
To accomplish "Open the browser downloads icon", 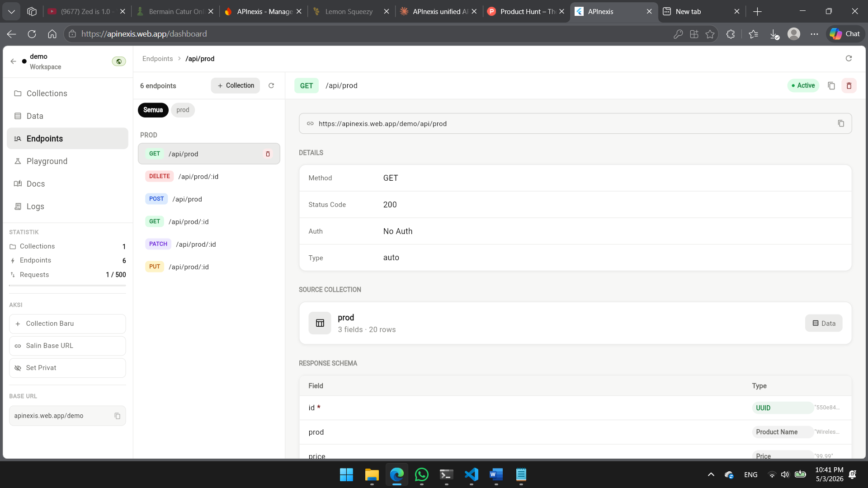I will coord(774,34).
